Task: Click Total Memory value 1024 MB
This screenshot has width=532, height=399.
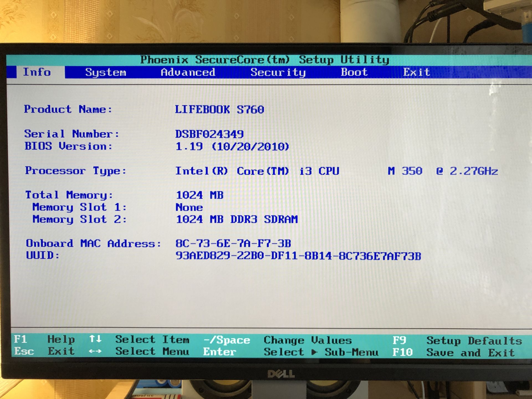Action: coord(199,195)
